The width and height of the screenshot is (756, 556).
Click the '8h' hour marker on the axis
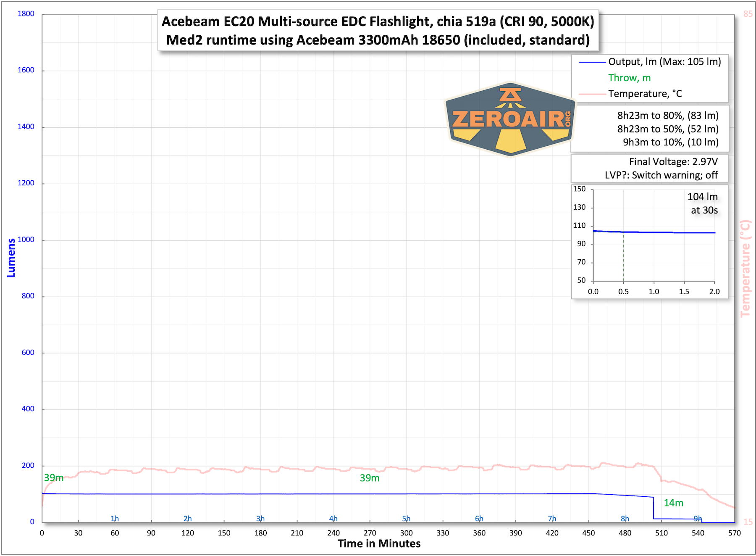tap(625, 519)
